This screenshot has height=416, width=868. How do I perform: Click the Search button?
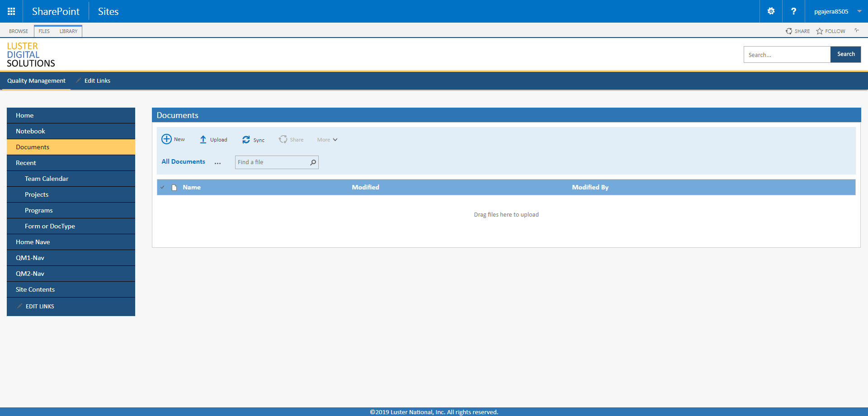pyautogui.click(x=845, y=54)
